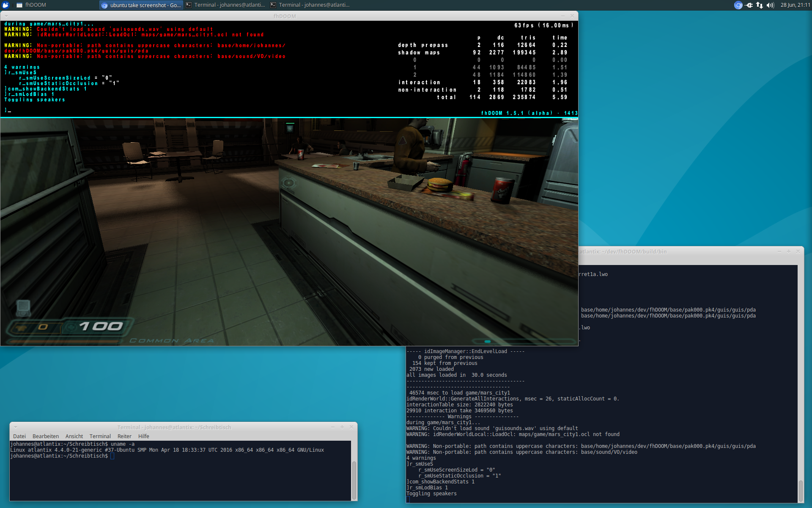The image size is (812, 508).
Task: Open the Hilfe menu
Action: pos(144,436)
